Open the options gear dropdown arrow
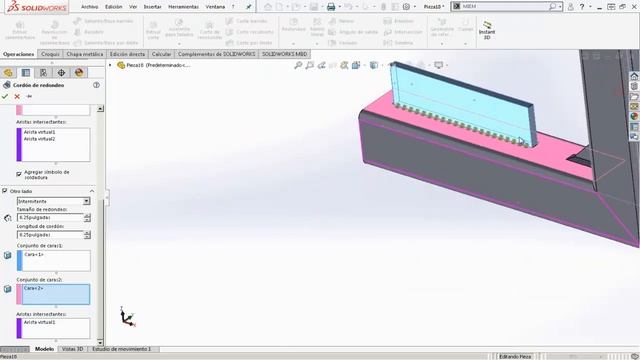This screenshot has height=360, width=640. click(x=415, y=7)
